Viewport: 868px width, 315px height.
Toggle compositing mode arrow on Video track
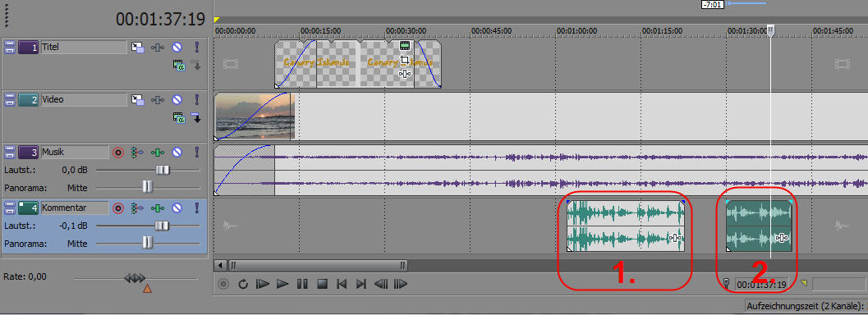[x=196, y=117]
